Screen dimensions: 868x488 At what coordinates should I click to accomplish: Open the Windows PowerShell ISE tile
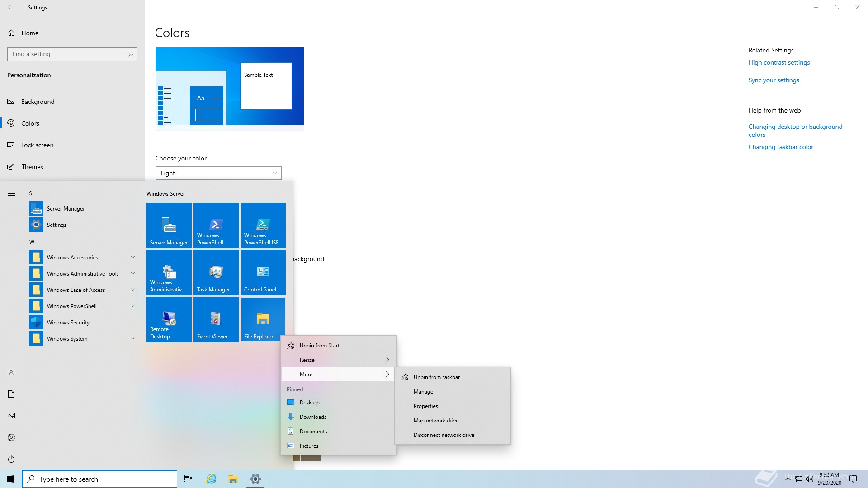263,225
